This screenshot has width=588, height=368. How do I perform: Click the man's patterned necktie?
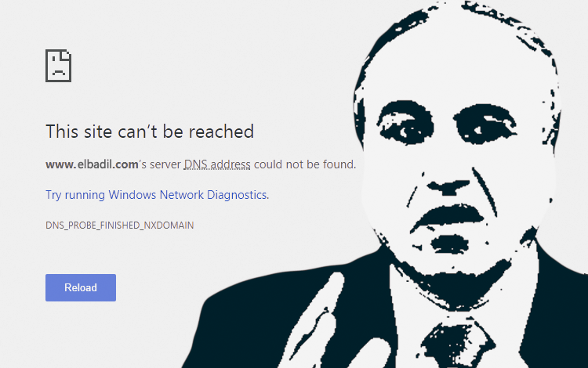pyautogui.click(x=456, y=346)
